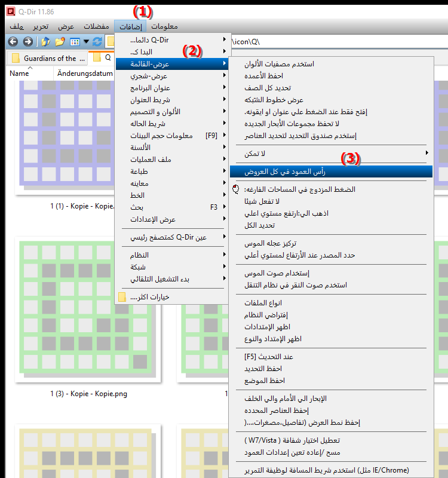Open خيارات اكثر options entry

click(x=172, y=297)
